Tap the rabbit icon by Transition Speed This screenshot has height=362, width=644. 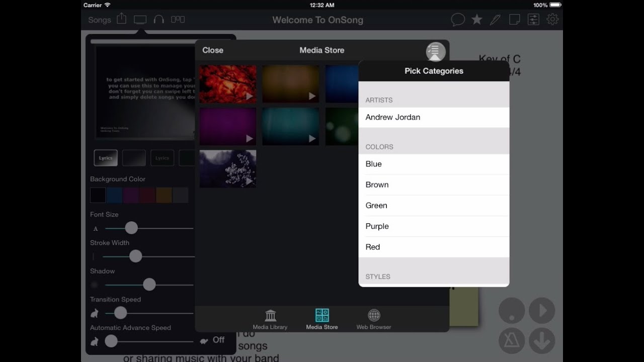click(95, 313)
